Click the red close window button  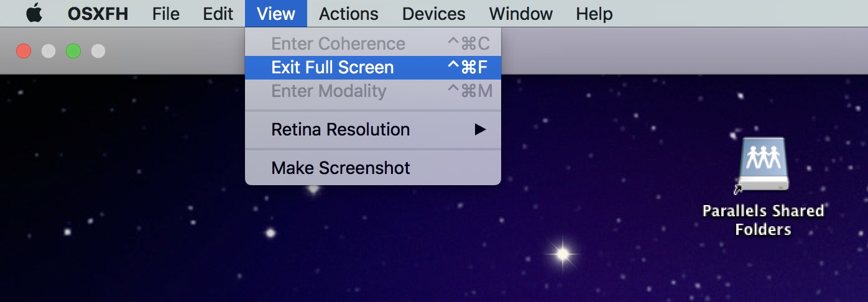tap(24, 51)
